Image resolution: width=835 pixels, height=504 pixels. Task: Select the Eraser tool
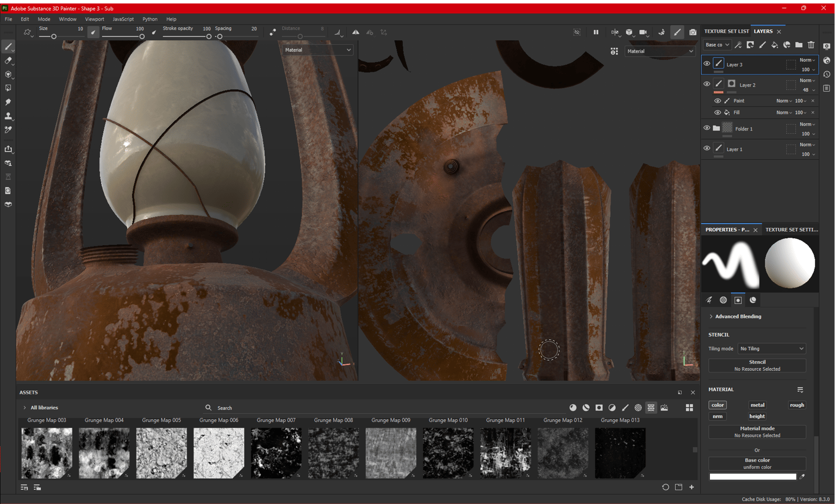[8, 61]
